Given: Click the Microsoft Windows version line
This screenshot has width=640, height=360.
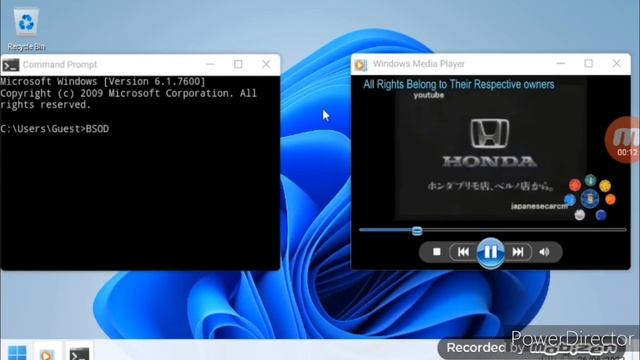Looking at the screenshot, I should coord(102,81).
